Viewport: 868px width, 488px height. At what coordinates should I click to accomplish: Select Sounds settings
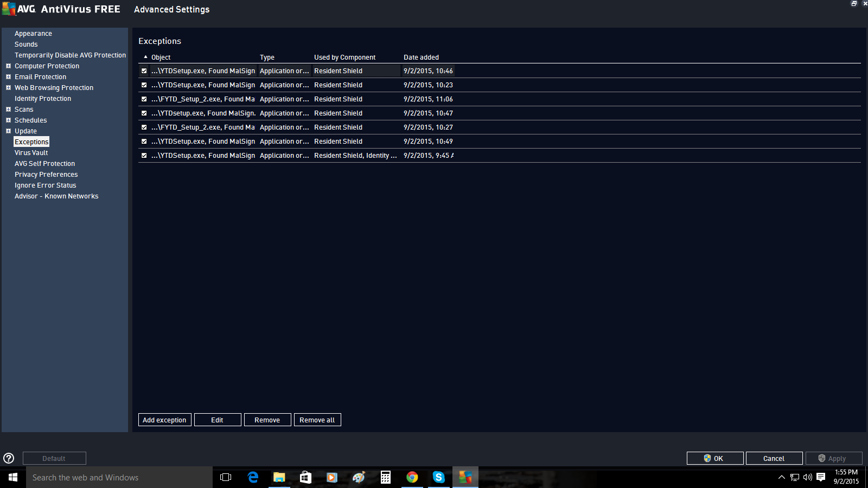coord(26,44)
